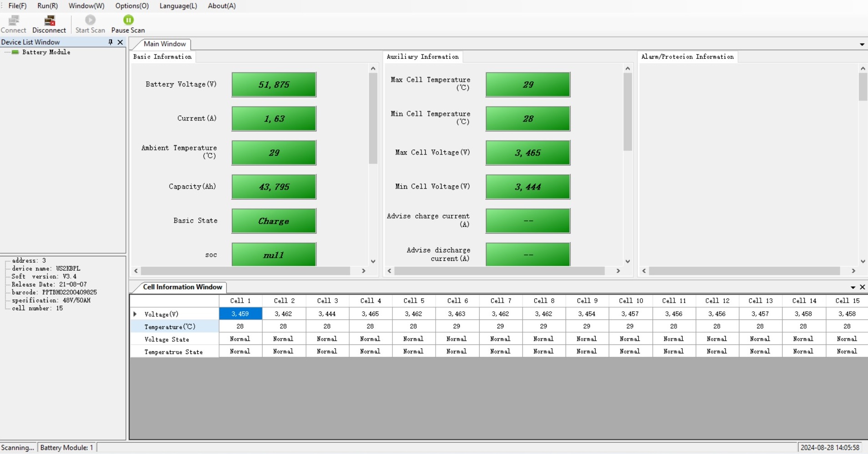This screenshot has height=454, width=868.
Task: Switch to the Main Window tab
Action: 164,44
